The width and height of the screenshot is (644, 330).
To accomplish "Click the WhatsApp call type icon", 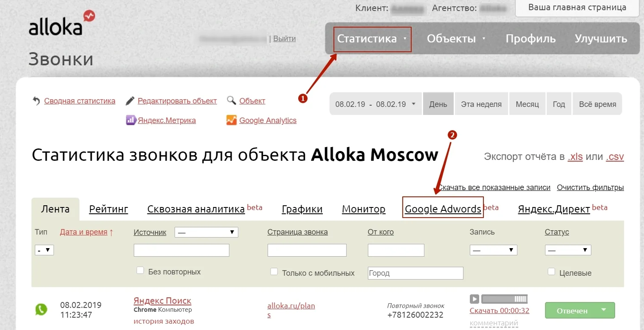I will pyautogui.click(x=41, y=310).
